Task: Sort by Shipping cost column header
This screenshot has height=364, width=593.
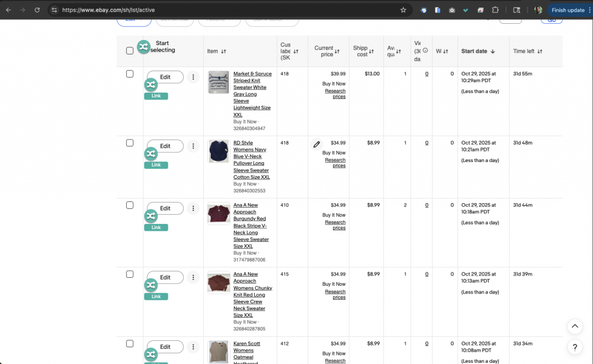Action: pos(364,51)
